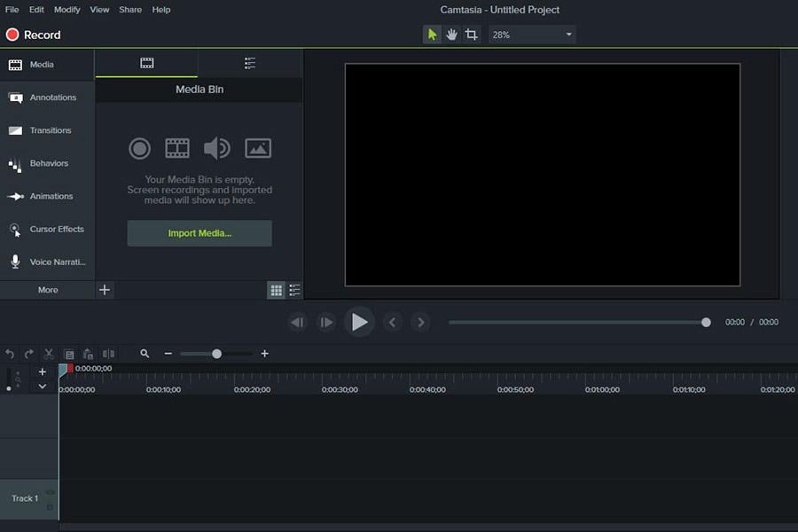Click the 0:01:00;00 mark on timeline ruler

(602, 389)
